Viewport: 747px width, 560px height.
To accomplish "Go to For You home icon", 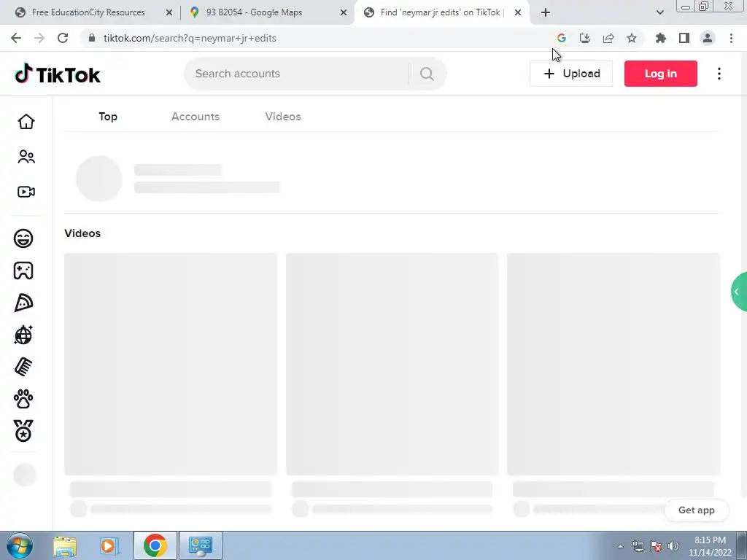I will 26,122.
